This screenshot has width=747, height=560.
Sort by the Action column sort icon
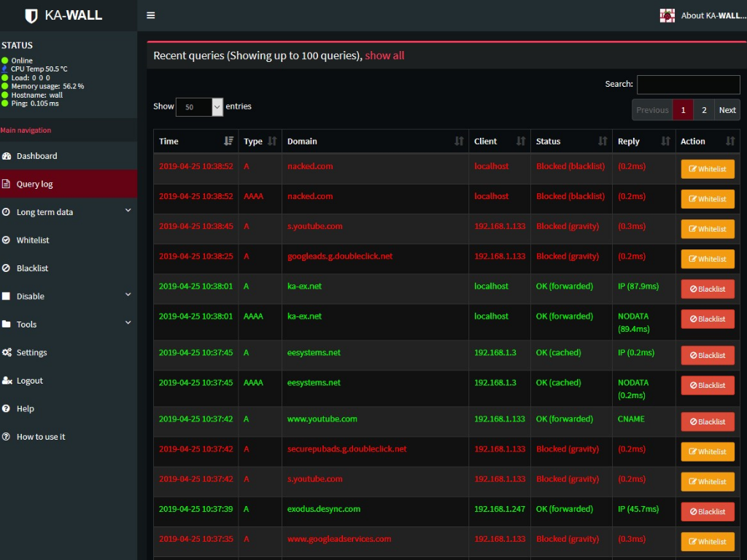pyautogui.click(x=729, y=141)
